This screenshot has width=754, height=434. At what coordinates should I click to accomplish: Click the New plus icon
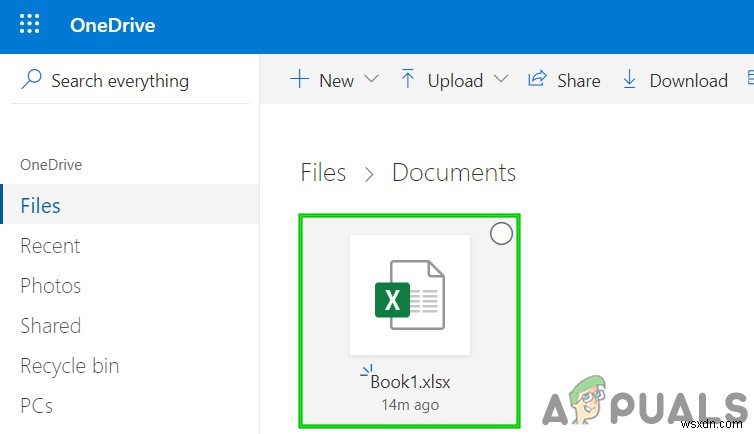(x=299, y=79)
